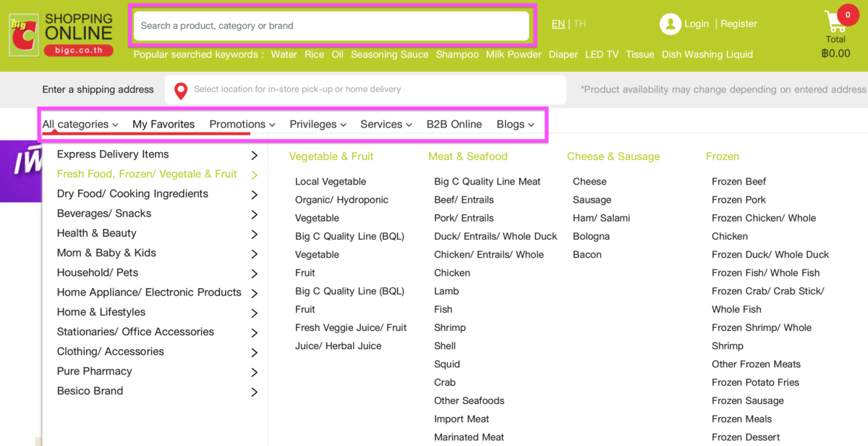868x446 pixels.
Task: Expand Dry Food/ Cooking Ingredients arrow
Action: point(254,195)
